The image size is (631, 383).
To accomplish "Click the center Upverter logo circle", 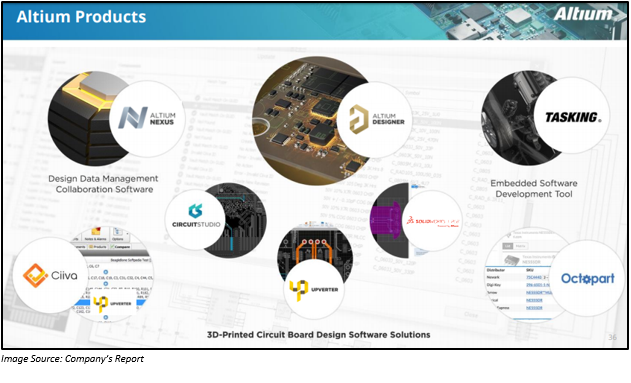I will (313, 289).
